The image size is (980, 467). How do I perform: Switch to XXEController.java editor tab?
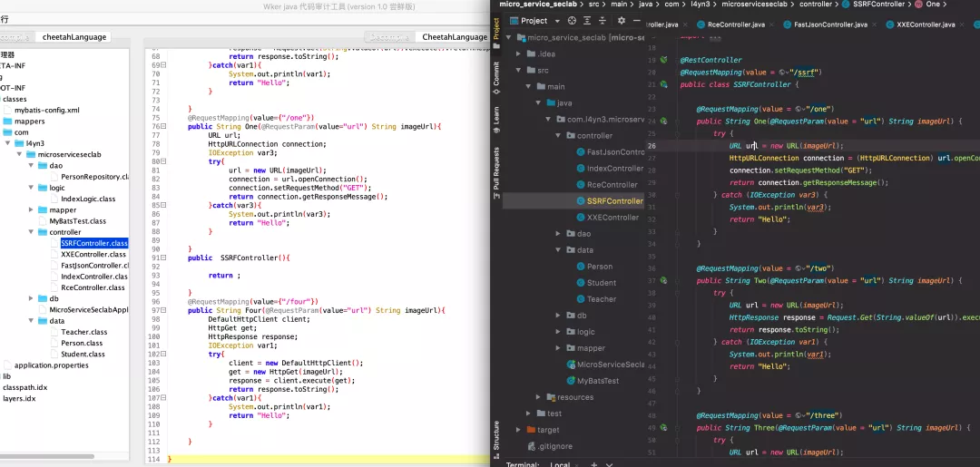(x=926, y=25)
